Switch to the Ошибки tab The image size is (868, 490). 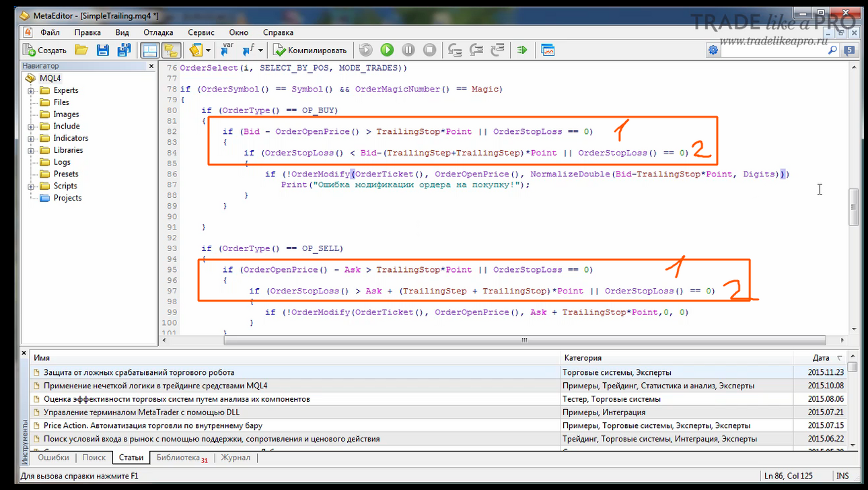(53, 458)
